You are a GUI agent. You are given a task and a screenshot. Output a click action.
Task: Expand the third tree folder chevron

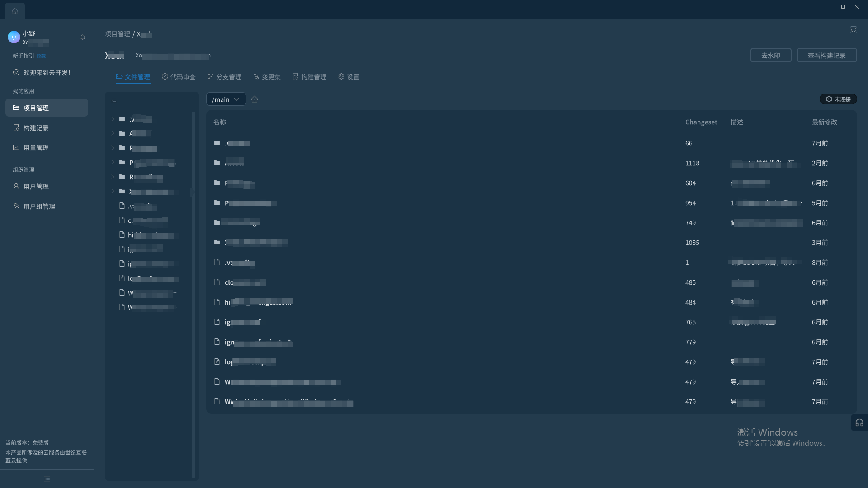pos(113,148)
